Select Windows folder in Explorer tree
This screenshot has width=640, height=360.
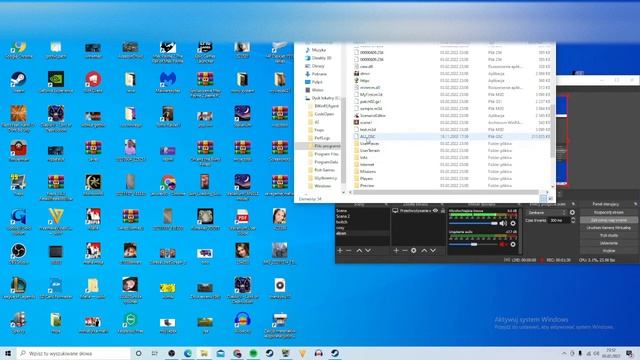(322, 186)
